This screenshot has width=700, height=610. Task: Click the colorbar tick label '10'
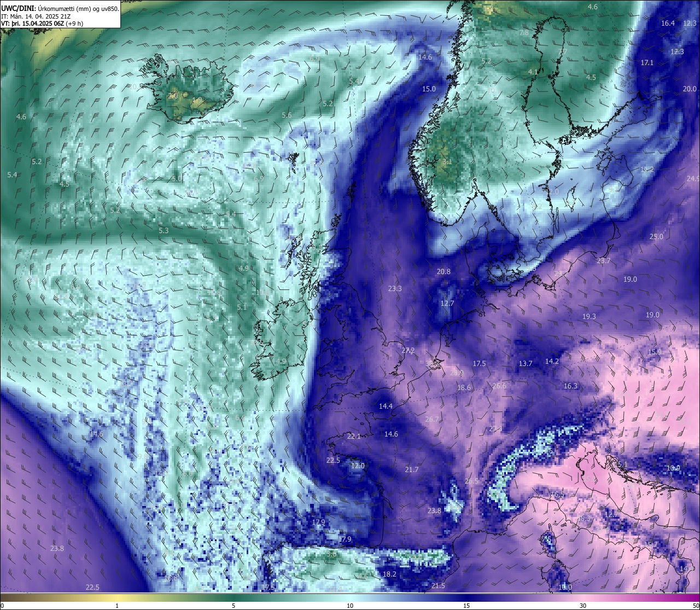(350, 606)
